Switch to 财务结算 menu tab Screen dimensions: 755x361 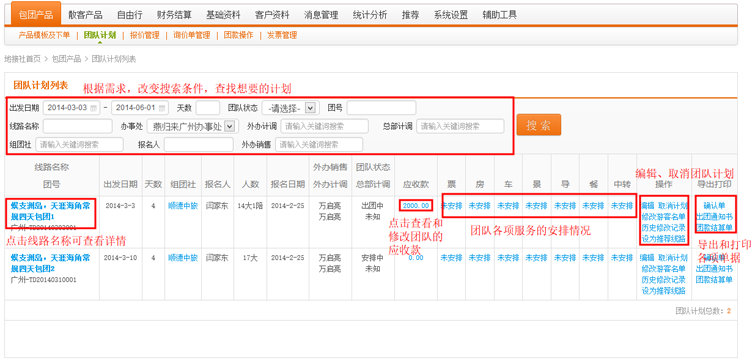point(172,15)
